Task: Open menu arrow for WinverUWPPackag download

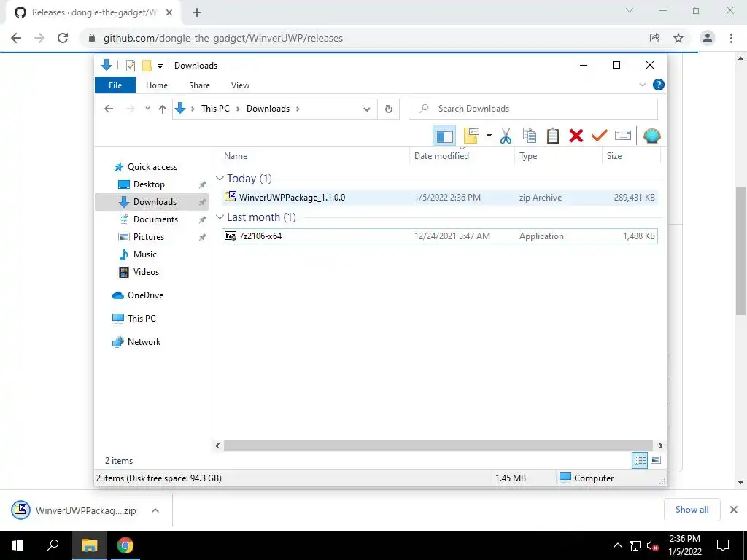Action: coord(155,510)
